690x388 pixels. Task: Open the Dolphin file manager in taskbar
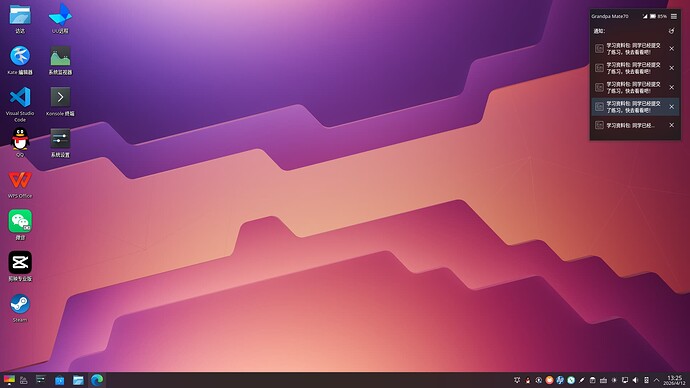78,380
